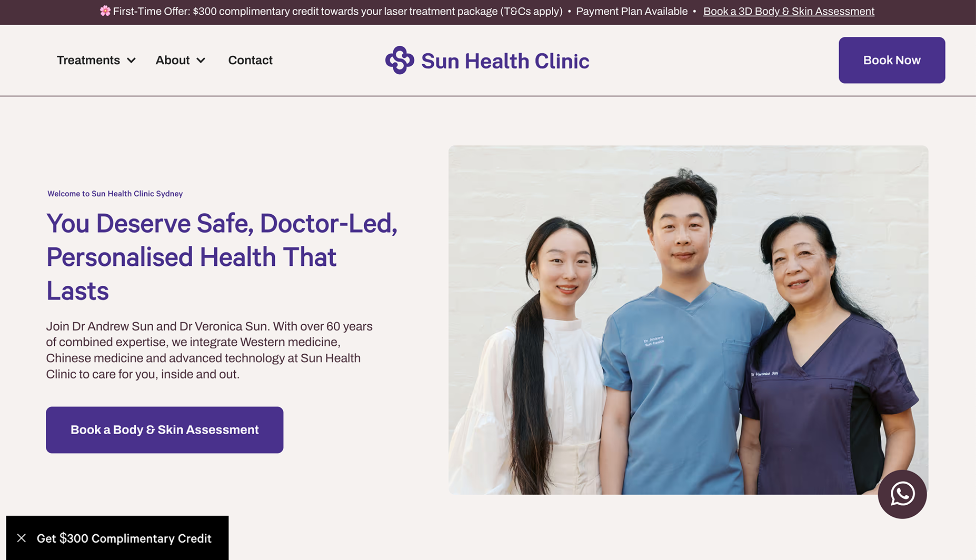Viewport: 976px width, 560px height.
Task: Dismiss the $300 credit popup with X
Action: pyautogui.click(x=22, y=538)
